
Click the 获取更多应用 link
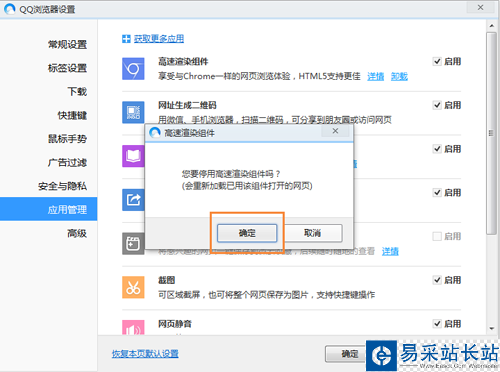point(159,39)
